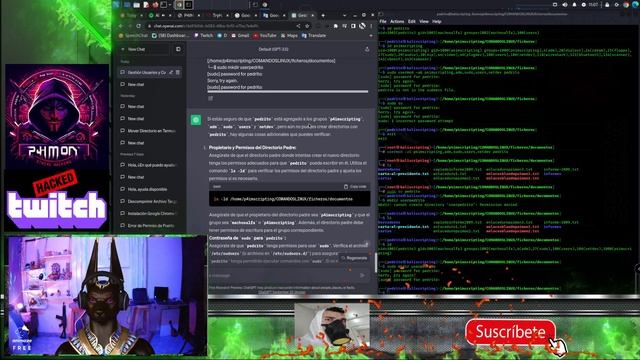
Task: Open a new browser tab with plus button
Action: tap(323, 15)
